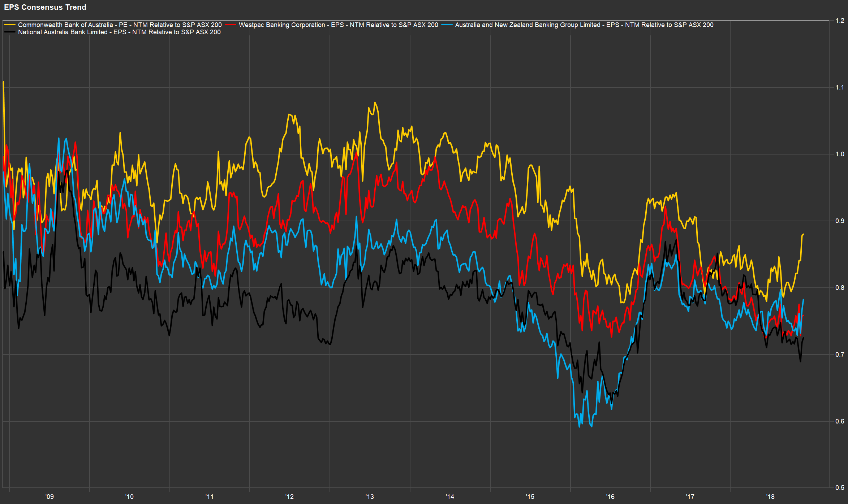Click the 1.2 y-axis value label

(840, 21)
